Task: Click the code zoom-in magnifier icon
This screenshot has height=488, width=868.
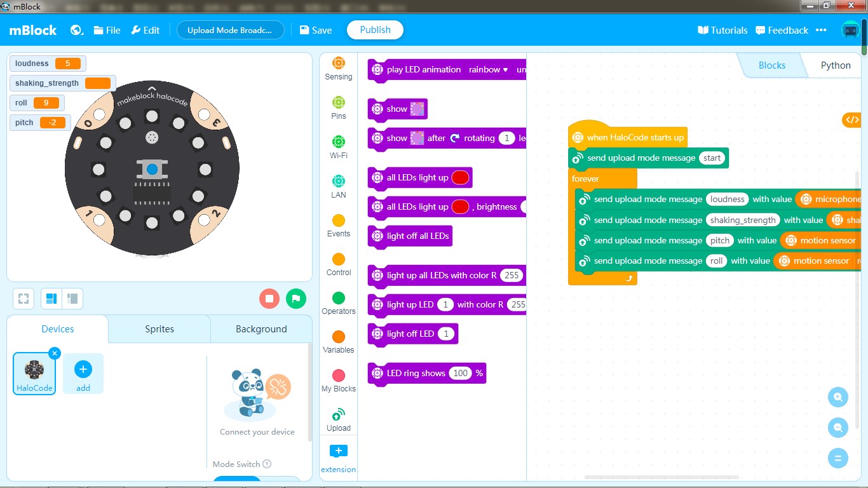Action: tap(837, 396)
